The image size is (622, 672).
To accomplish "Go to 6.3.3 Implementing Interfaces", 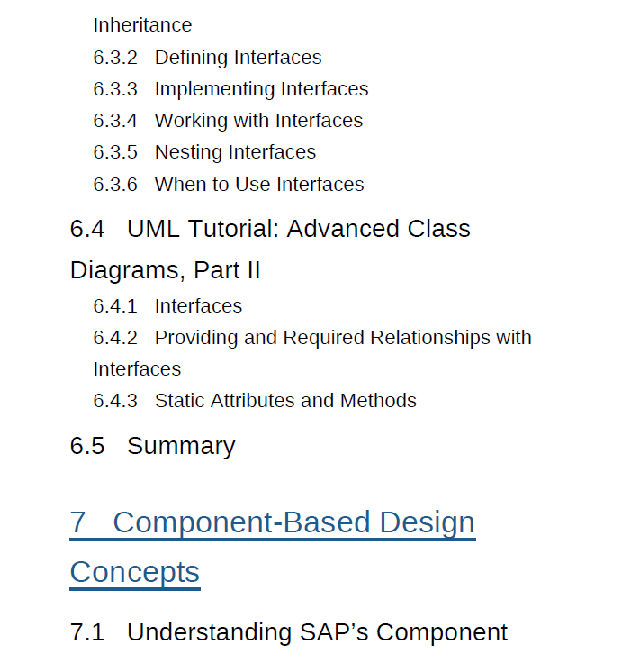I will pyautogui.click(x=261, y=89).
